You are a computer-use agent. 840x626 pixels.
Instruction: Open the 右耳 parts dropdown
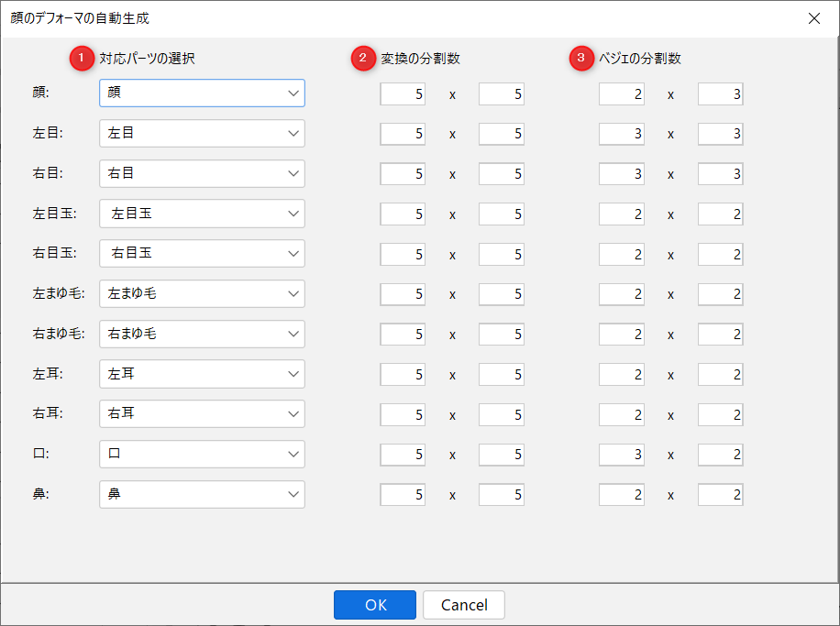pyautogui.click(x=202, y=414)
